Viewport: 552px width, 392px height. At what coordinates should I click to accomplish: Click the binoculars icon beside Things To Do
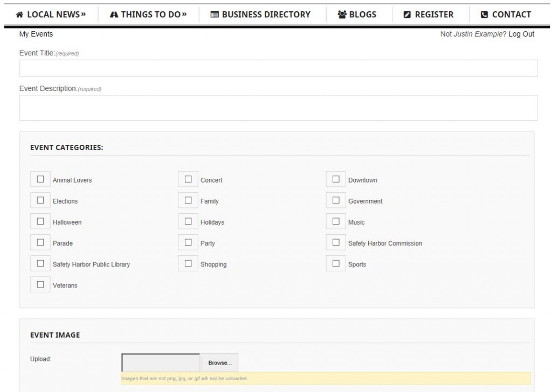(114, 15)
